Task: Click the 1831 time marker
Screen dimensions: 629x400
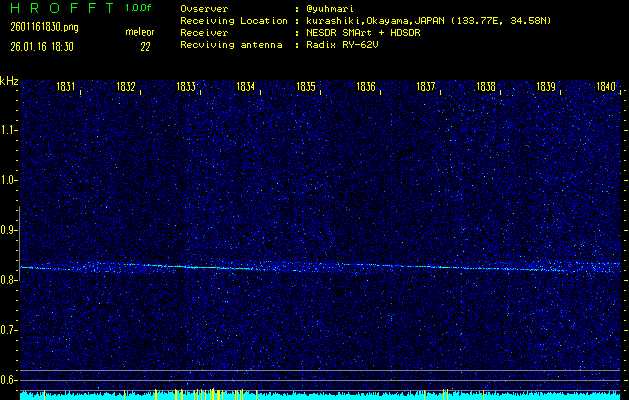Action: [67, 88]
